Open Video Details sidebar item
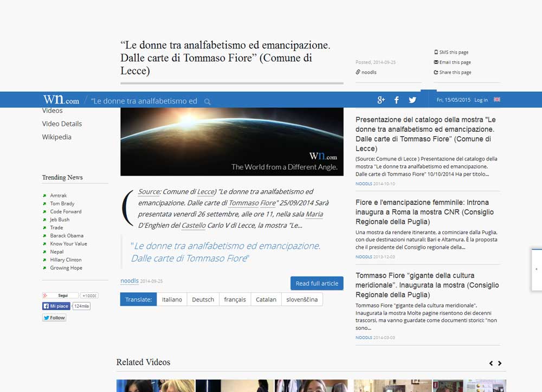 62,124
